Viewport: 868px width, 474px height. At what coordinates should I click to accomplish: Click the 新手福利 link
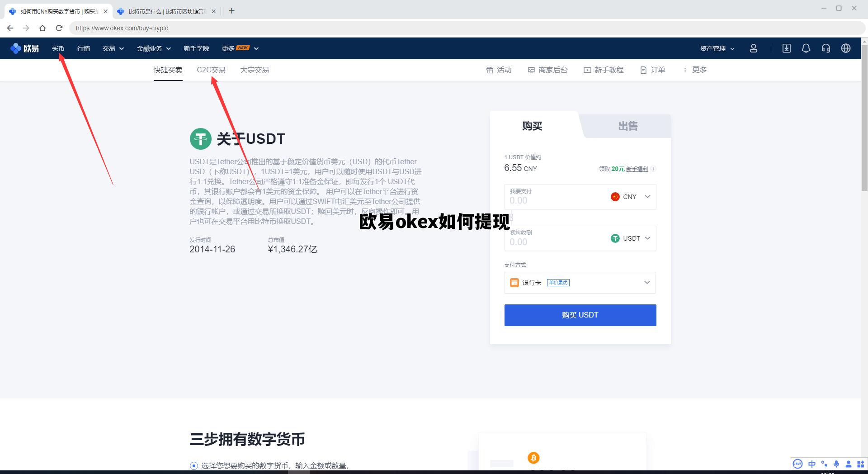click(x=637, y=169)
